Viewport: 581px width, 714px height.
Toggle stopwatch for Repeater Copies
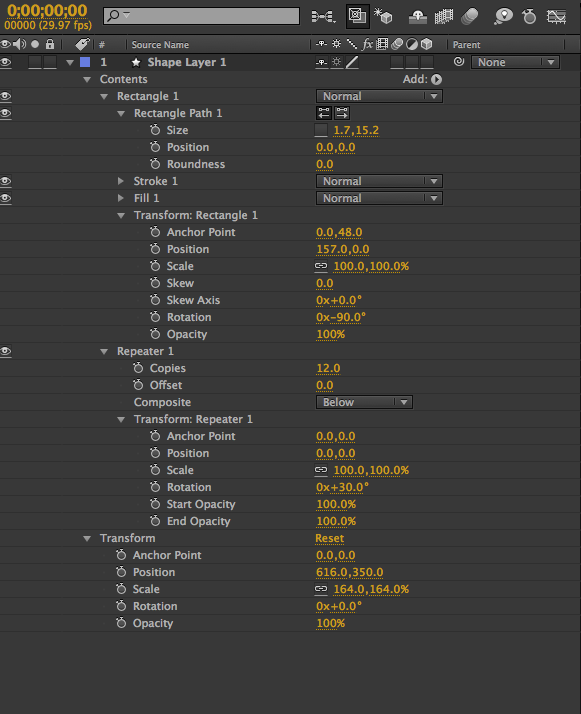138,367
